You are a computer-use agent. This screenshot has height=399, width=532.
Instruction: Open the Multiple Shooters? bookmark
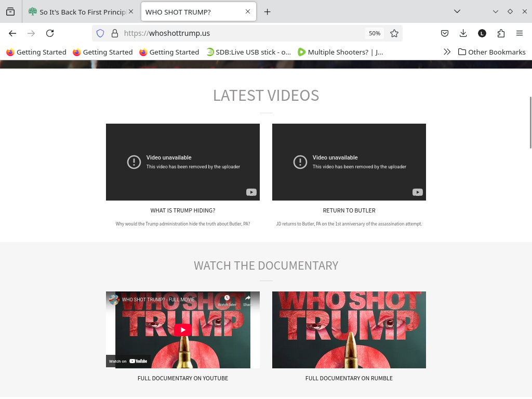click(x=340, y=52)
